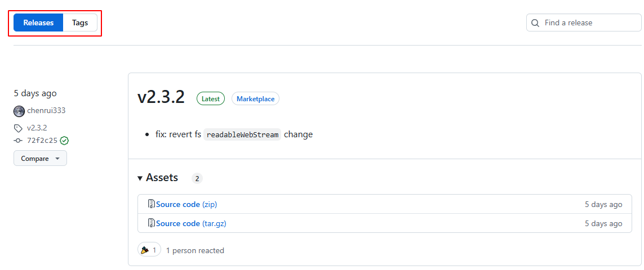
Task: Click the zip file icon for source code
Action: (151, 204)
